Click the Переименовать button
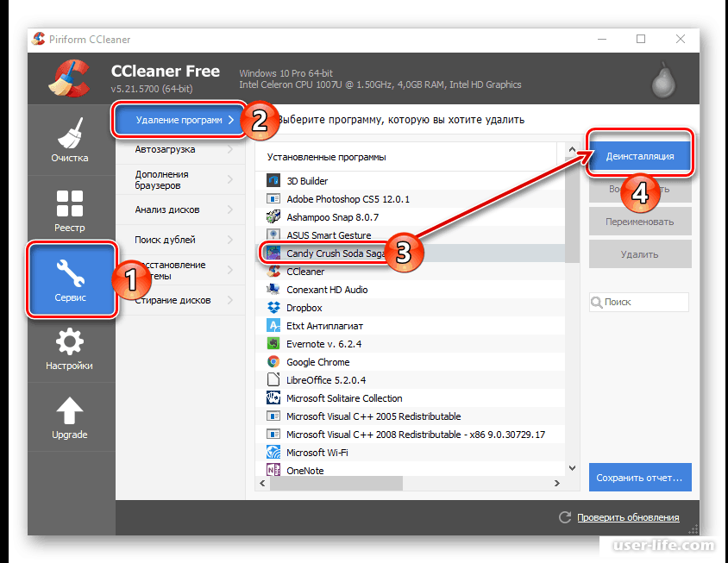This screenshot has width=728, height=563. pyautogui.click(x=640, y=222)
